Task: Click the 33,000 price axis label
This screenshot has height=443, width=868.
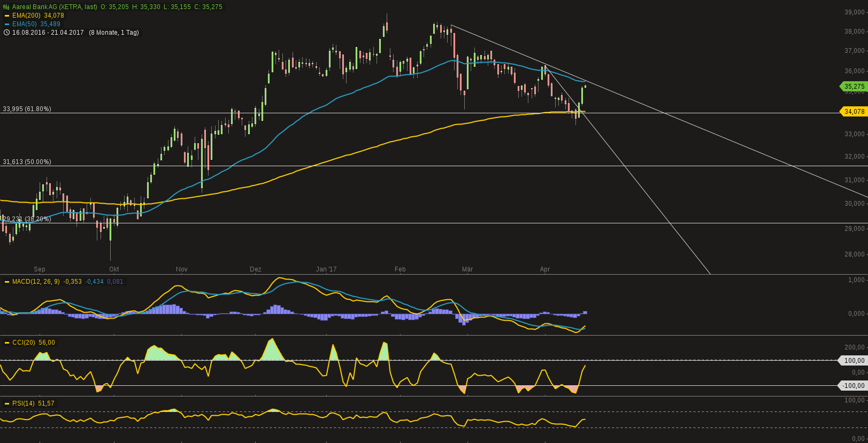Action: coord(855,134)
